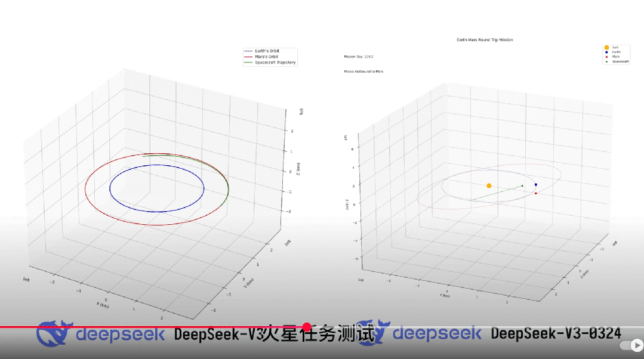Click the "Earth's Orbit" legend entry

[261, 51]
